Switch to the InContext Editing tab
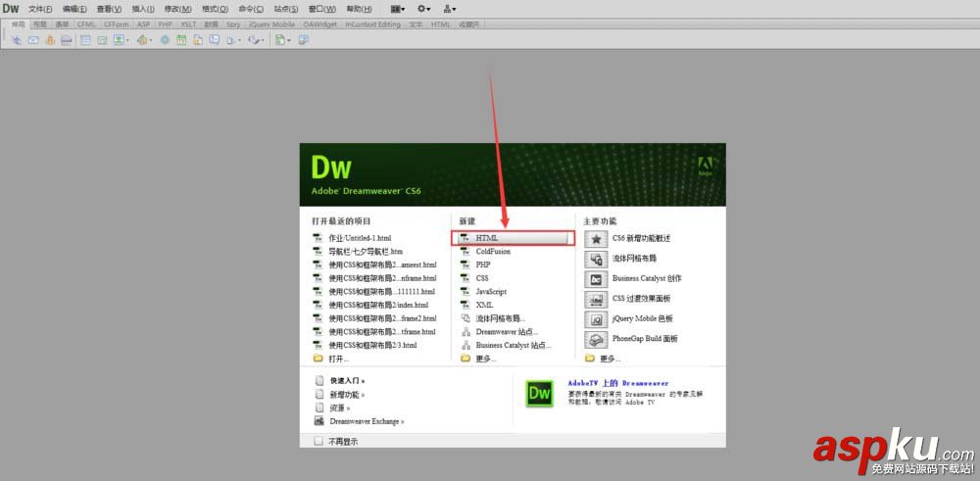980x481 pixels. (372, 24)
